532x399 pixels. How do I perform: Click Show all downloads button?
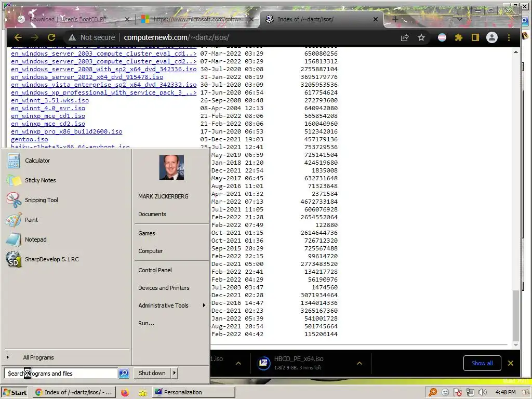coord(482,363)
